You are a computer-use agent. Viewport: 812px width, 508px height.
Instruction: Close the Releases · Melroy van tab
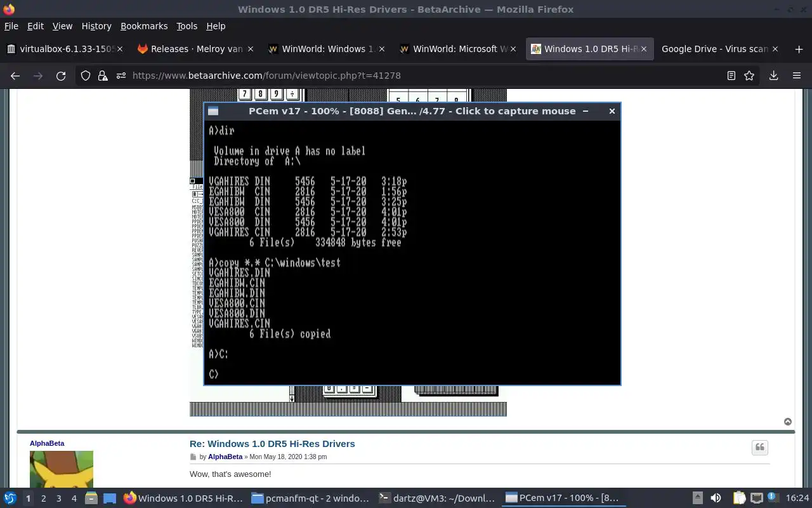click(x=251, y=49)
